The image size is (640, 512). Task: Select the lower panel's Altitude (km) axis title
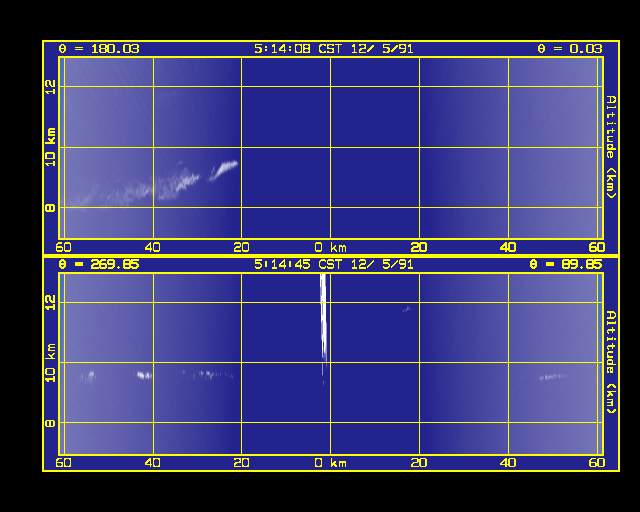point(611,362)
